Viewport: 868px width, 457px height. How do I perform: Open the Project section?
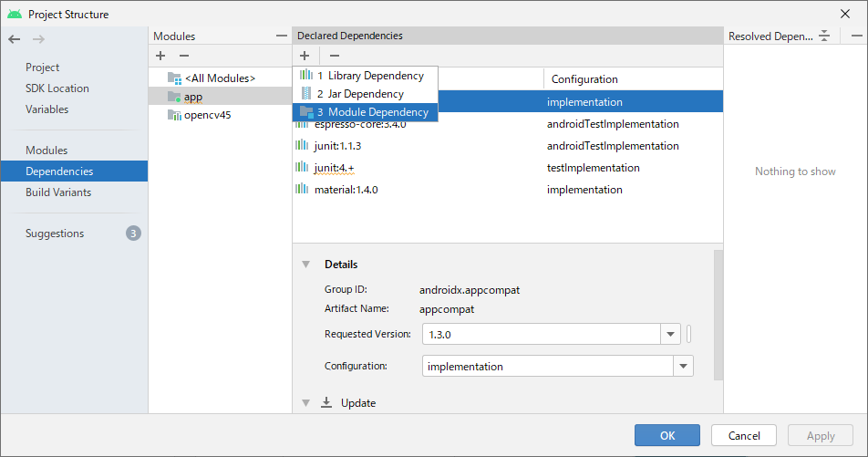pyautogui.click(x=42, y=67)
